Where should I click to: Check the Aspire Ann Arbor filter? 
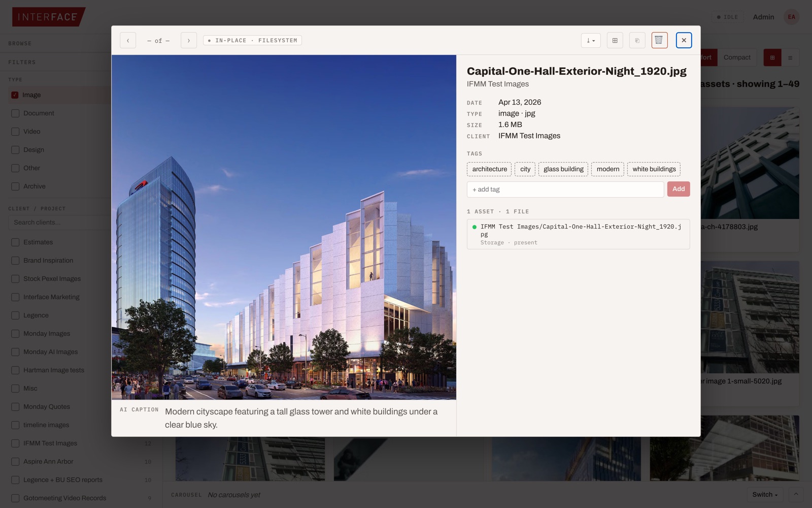pos(15,462)
